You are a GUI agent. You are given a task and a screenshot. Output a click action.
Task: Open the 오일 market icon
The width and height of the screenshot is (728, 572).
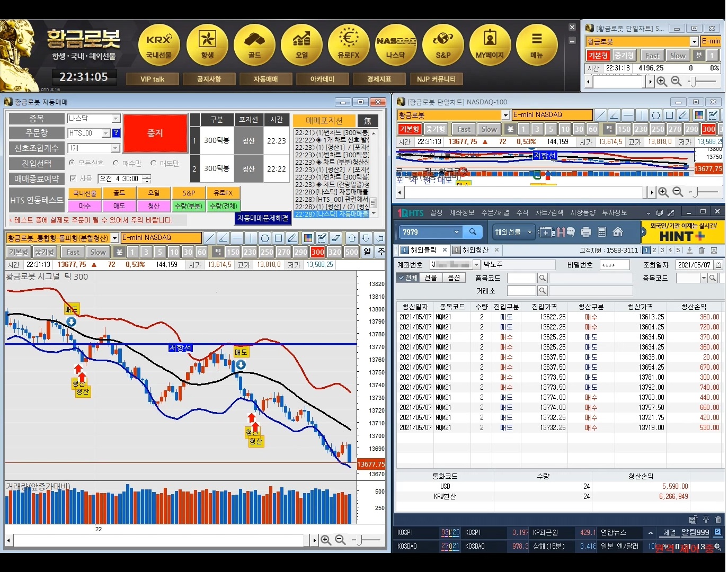(301, 44)
